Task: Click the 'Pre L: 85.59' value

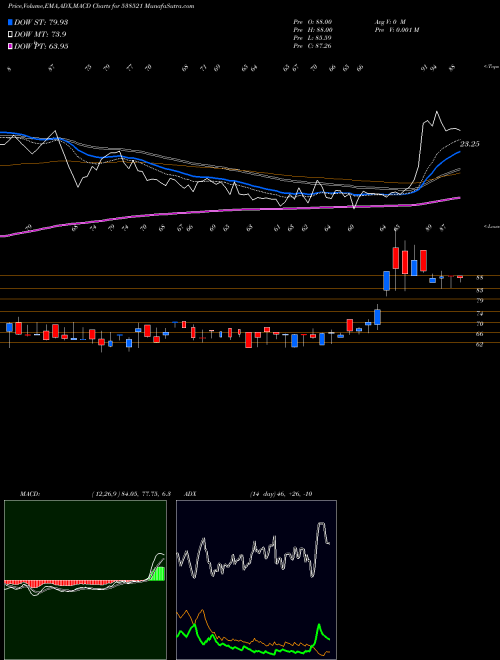Action: pos(313,38)
